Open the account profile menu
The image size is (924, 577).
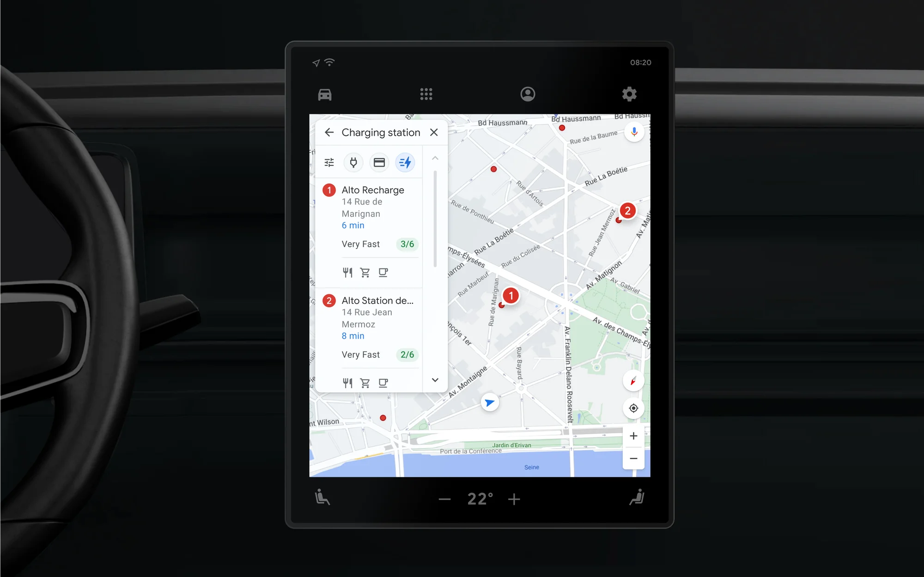pos(529,93)
